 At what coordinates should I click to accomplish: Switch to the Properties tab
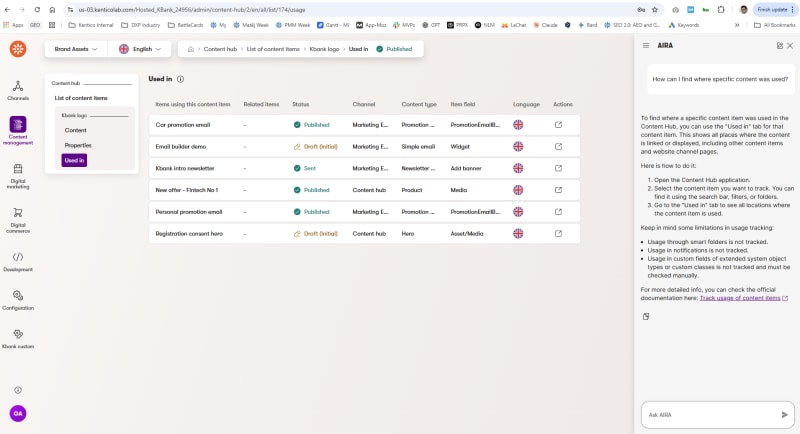pos(78,145)
